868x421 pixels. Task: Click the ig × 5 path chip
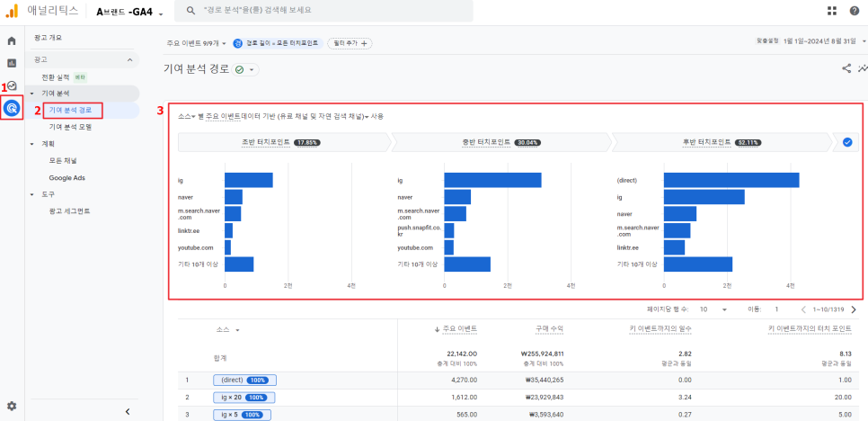point(242,415)
